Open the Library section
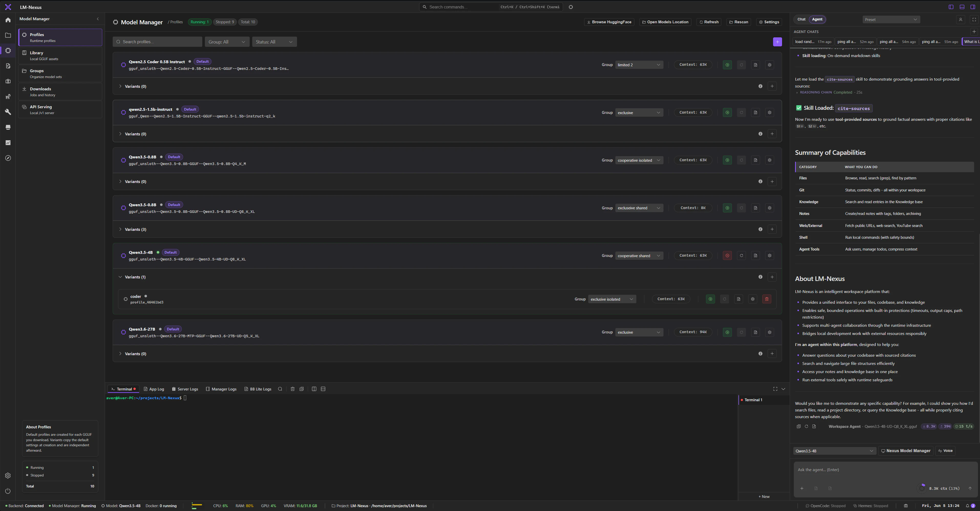 [60, 56]
